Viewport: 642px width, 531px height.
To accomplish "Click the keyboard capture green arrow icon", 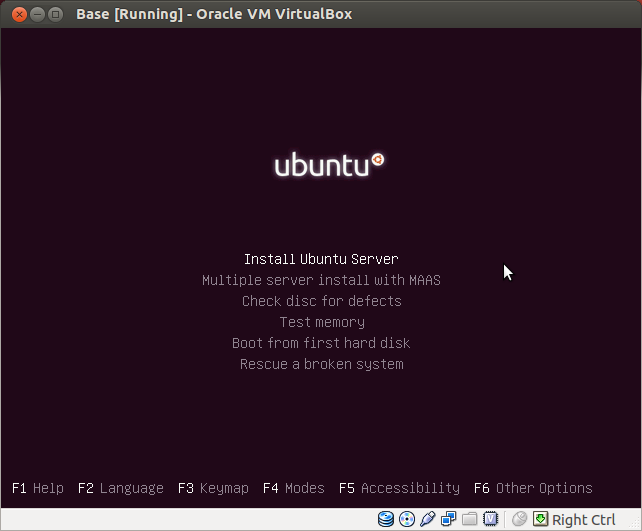I will (x=540, y=519).
